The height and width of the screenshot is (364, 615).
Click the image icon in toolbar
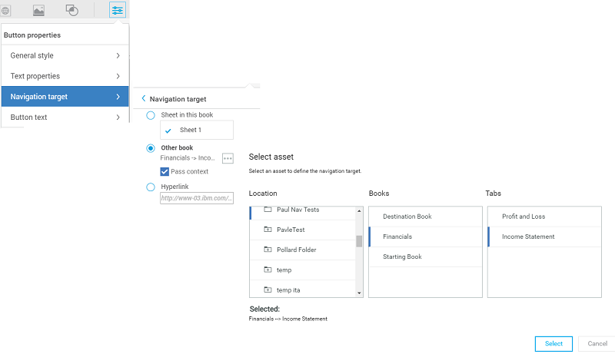(x=38, y=10)
